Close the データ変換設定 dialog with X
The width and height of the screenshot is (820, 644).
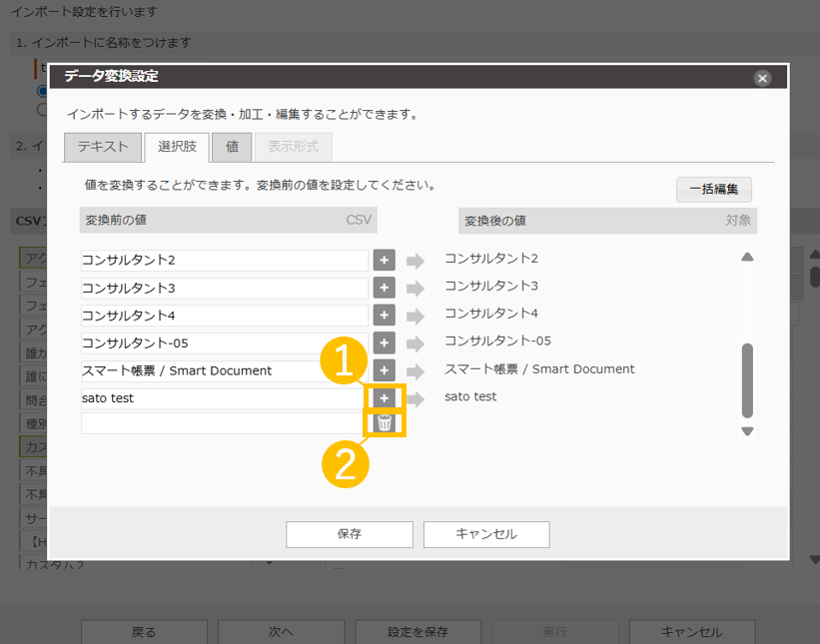click(x=762, y=78)
